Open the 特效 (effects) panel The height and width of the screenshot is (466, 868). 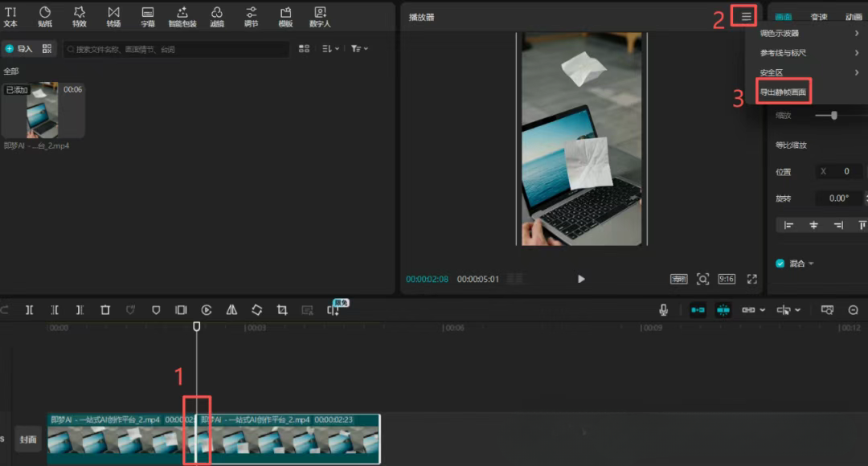point(79,16)
